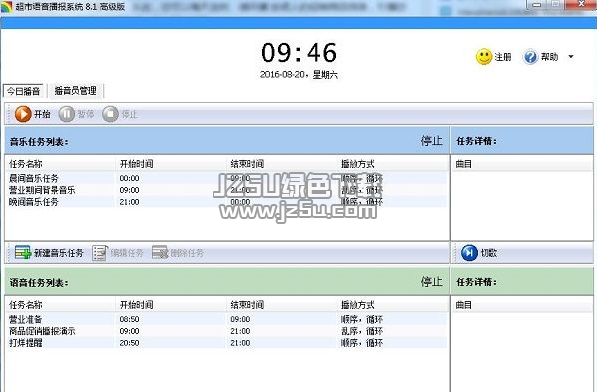Screen dimensions: 597x392
Task: Click start time 20:50 of 打烊提醒
Action: (129, 343)
